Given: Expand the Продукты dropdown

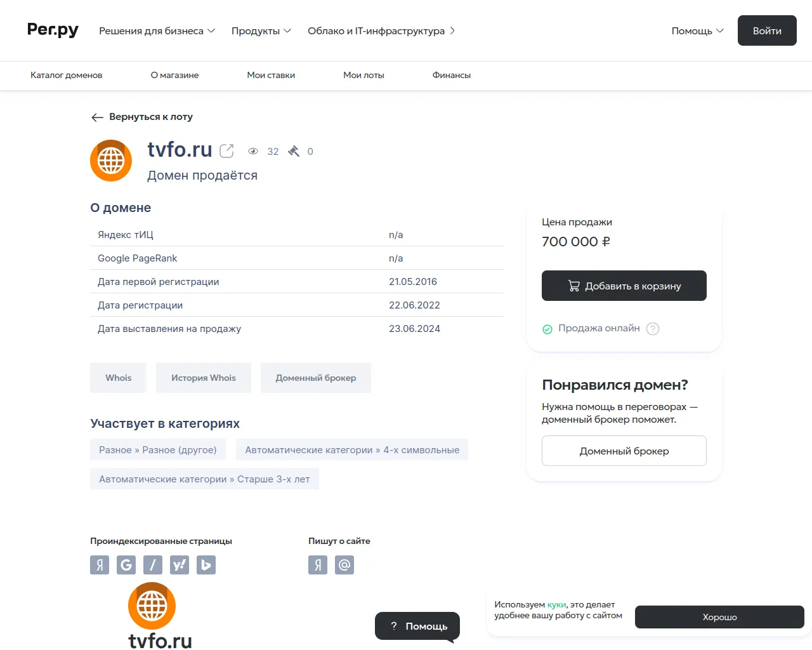Looking at the screenshot, I should (260, 30).
